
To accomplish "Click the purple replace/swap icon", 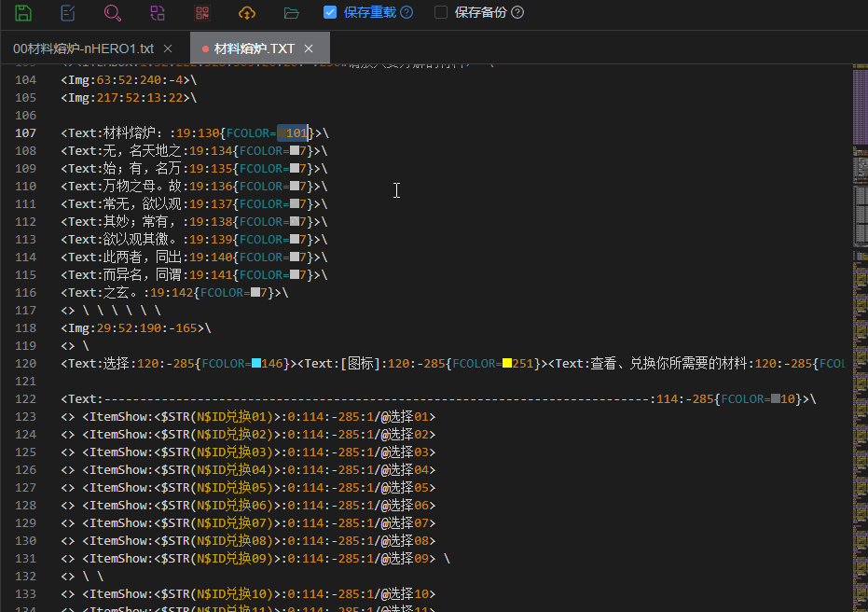I will click(158, 13).
